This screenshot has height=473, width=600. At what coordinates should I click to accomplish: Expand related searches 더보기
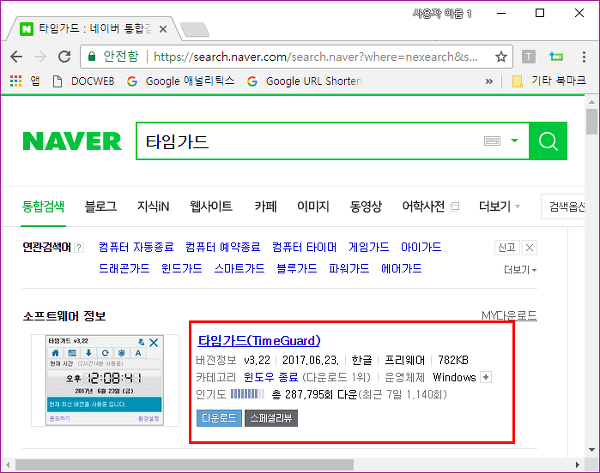click(x=520, y=270)
